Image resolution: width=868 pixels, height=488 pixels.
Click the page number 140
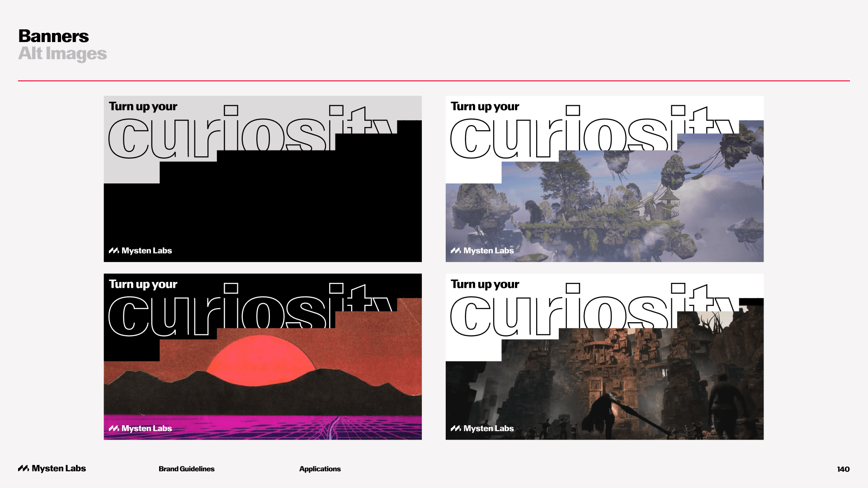(843, 469)
